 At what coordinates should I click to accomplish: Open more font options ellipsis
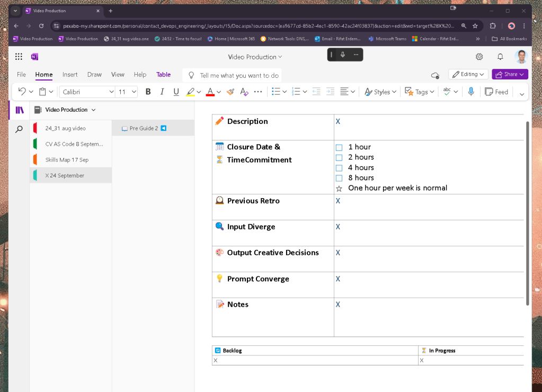point(258,92)
